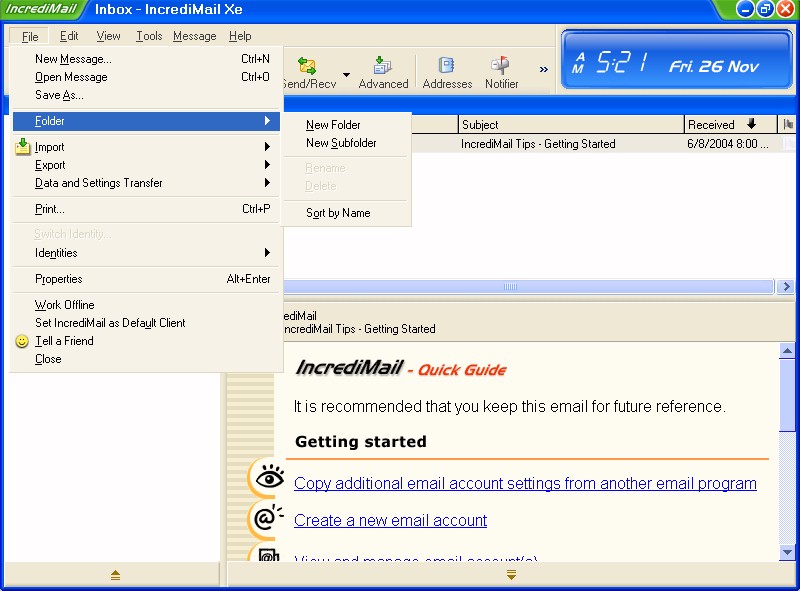The image size is (800, 591).
Task: Follow the 'Copy additional email account settings' link
Action: click(525, 484)
